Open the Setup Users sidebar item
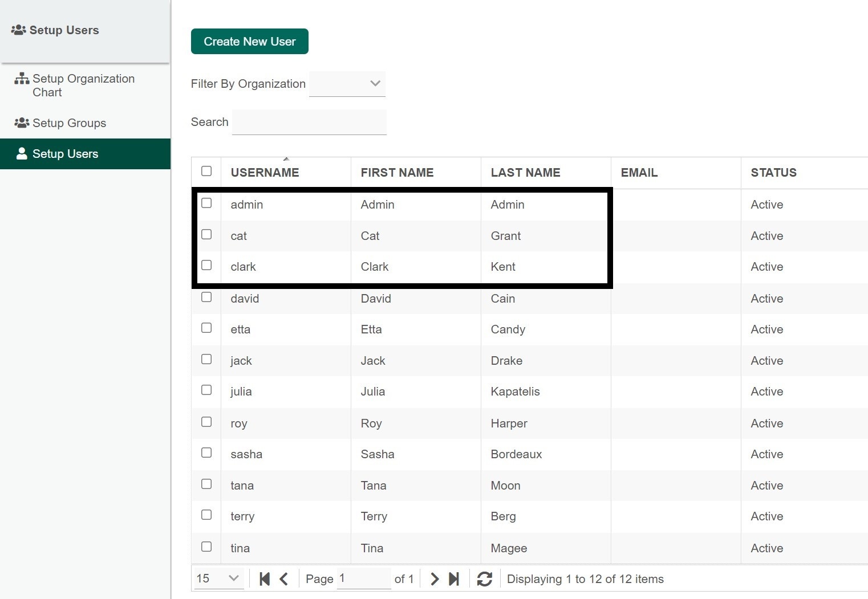This screenshot has height=599, width=868. [65, 154]
